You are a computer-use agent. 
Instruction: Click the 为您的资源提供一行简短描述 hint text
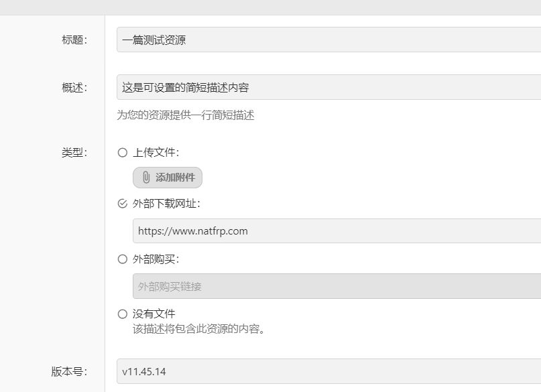(x=186, y=115)
